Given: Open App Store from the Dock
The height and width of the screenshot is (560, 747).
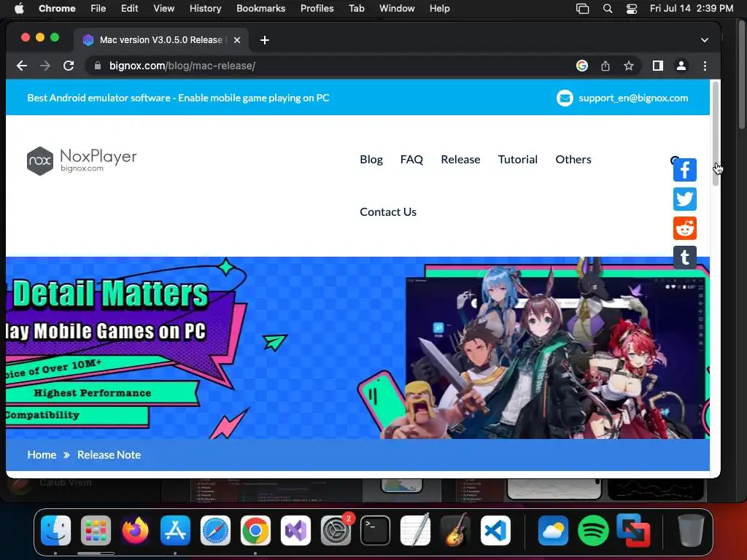Looking at the screenshot, I should [x=175, y=531].
